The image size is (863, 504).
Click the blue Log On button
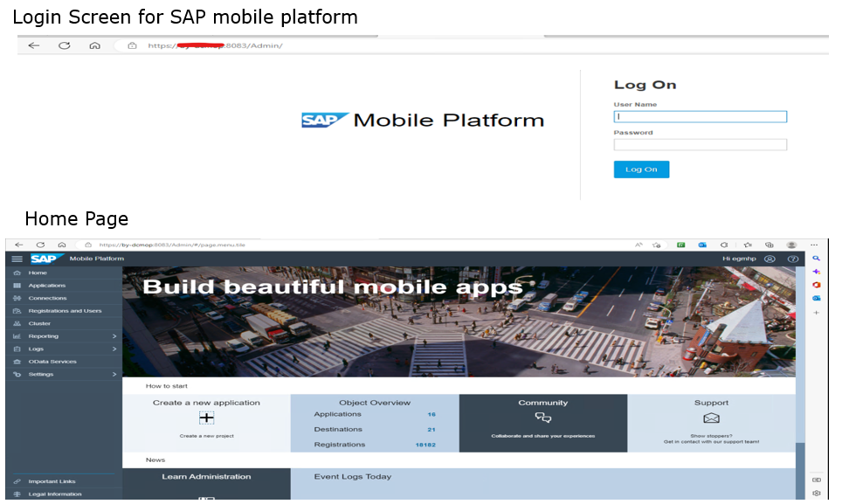641,169
